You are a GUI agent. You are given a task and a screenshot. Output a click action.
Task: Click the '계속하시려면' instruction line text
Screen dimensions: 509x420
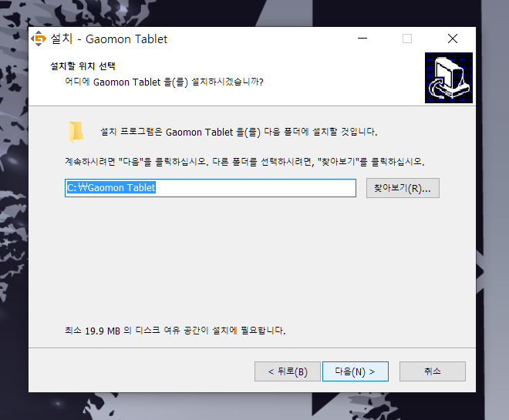click(x=244, y=162)
